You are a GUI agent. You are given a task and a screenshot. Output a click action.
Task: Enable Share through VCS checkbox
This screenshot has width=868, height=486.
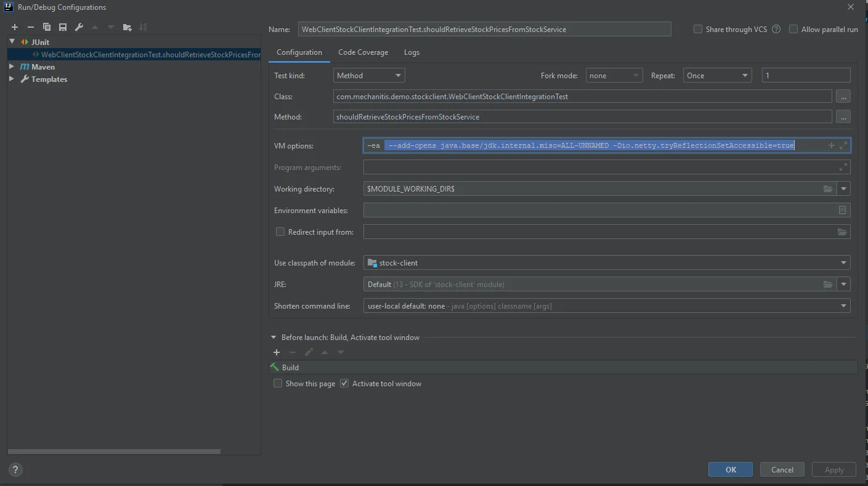coord(698,29)
